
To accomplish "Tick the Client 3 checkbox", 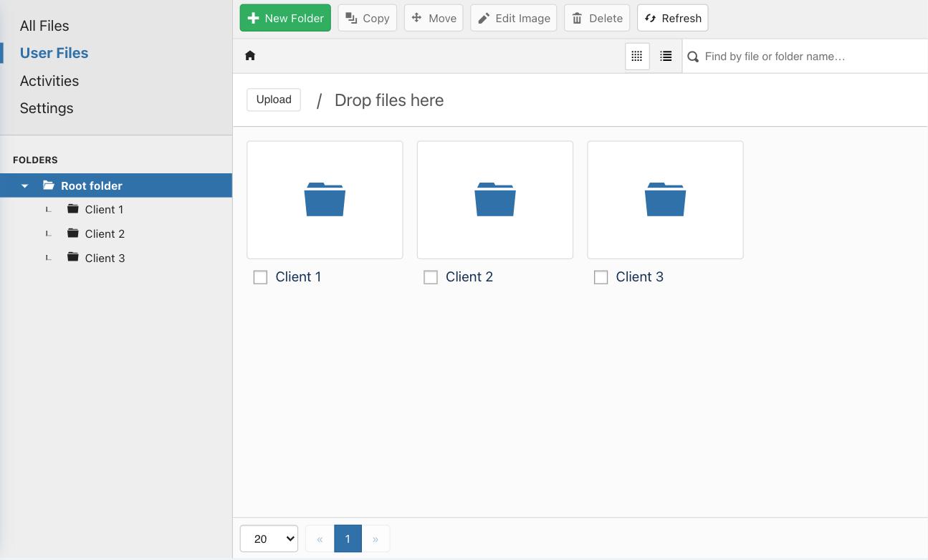I will pyautogui.click(x=601, y=277).
